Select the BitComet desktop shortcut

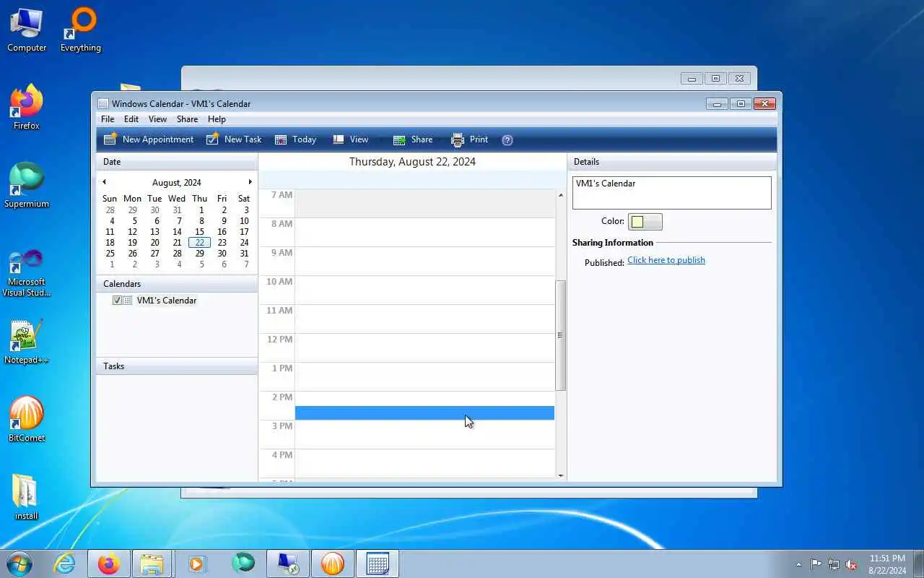pos(27,419)
